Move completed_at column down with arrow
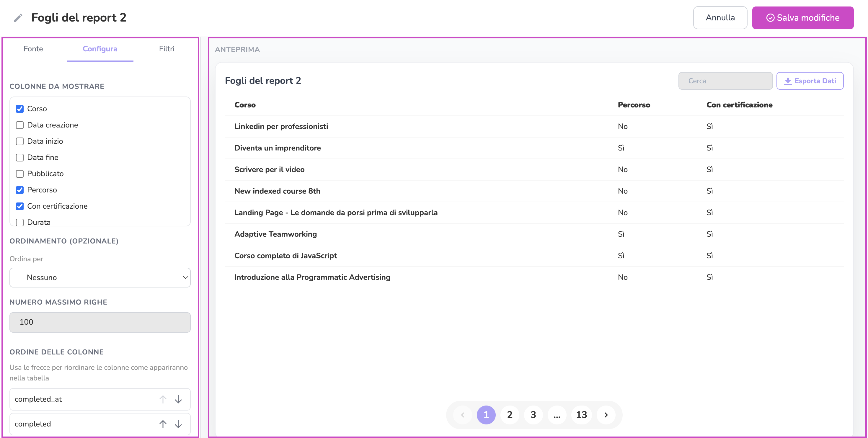868x438 pixels. coord(178,399)
